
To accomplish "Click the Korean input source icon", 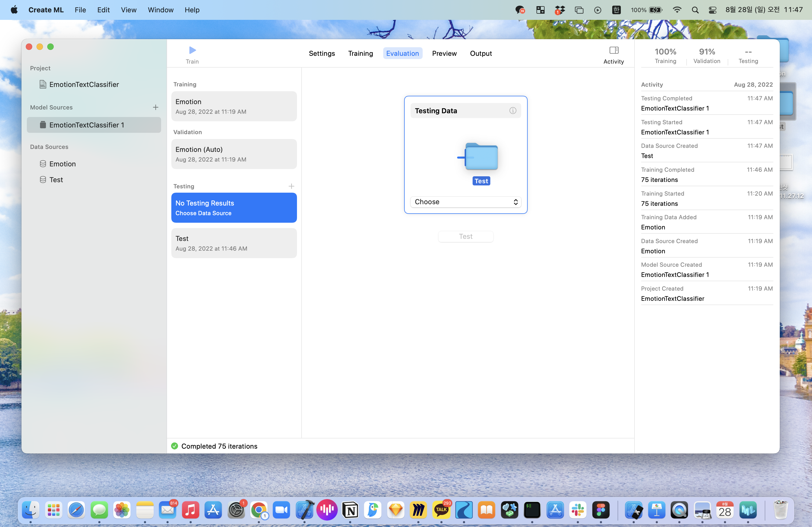I will coord(616,10).
